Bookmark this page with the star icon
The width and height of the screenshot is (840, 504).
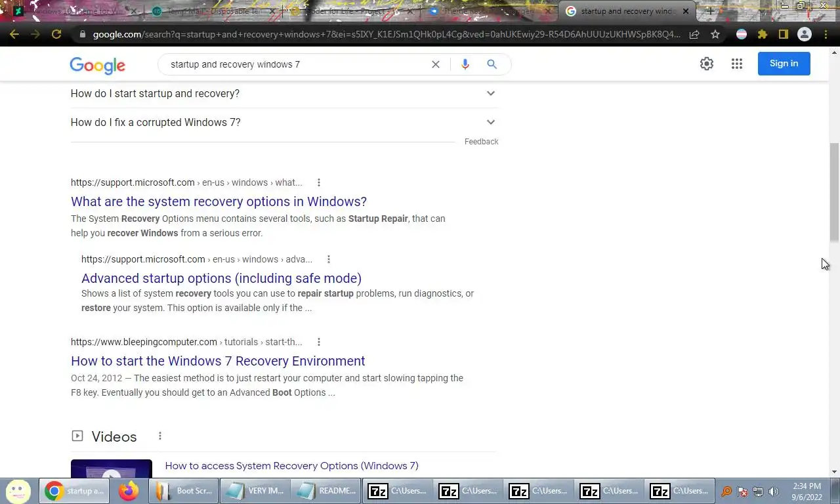(715, 34)
